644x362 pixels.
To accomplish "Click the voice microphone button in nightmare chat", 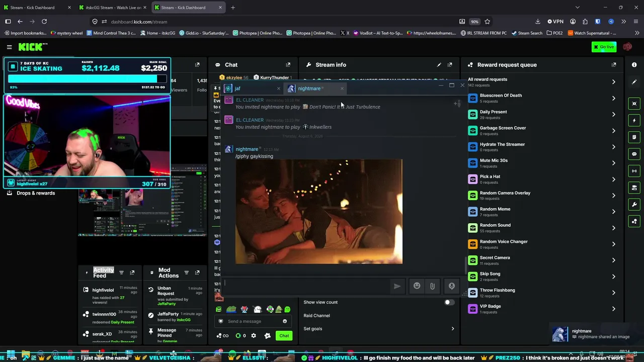I will [452, 286].
